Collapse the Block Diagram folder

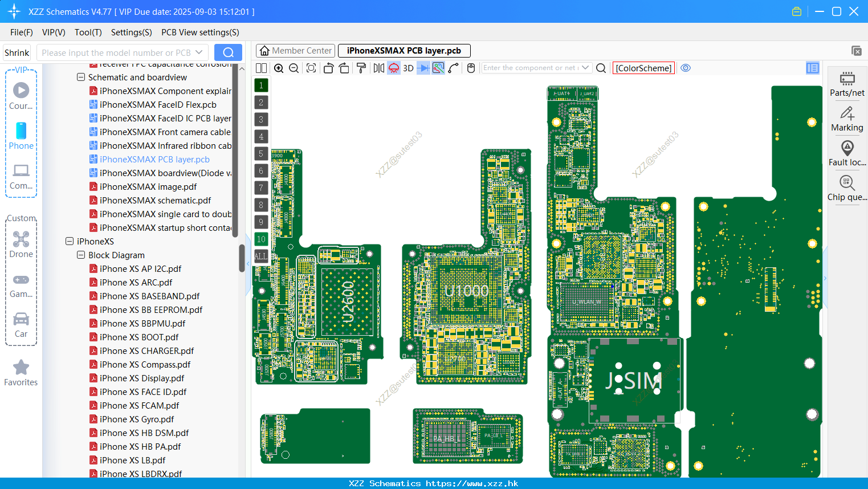(x=81, y=255)
